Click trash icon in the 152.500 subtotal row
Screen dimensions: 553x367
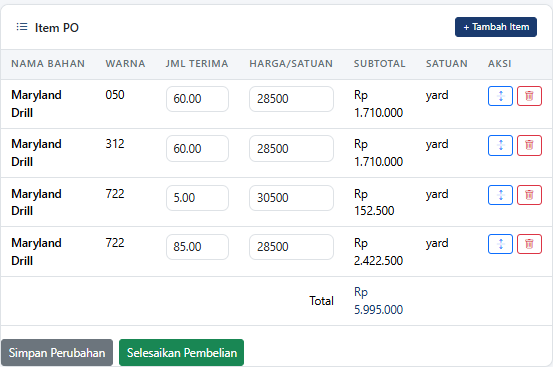pyautogui.click(x=529, y=195)
